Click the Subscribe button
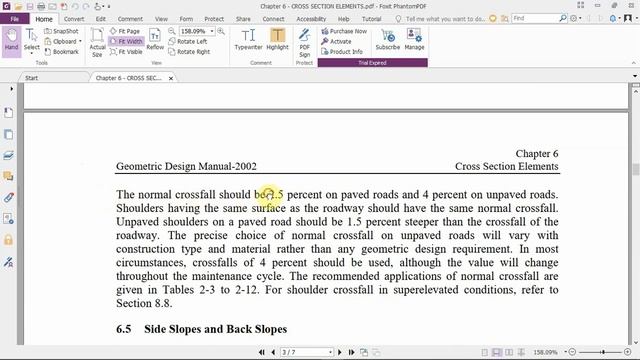640x360 pixels. (388, 40)
